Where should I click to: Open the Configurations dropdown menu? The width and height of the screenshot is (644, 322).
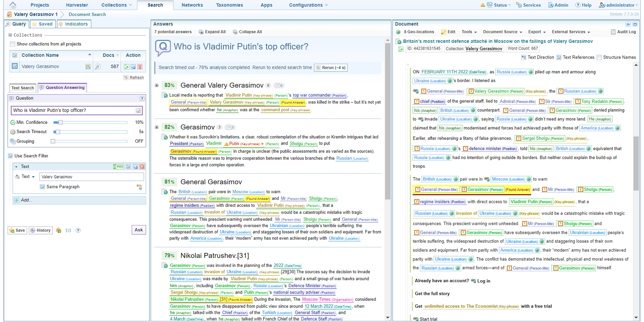click(x=308, y=5)
